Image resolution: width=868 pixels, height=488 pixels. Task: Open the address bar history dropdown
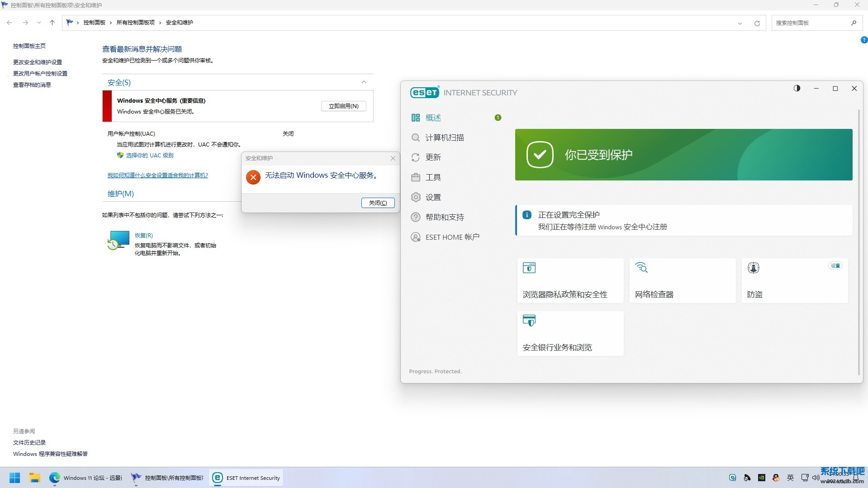pos(739,23)
